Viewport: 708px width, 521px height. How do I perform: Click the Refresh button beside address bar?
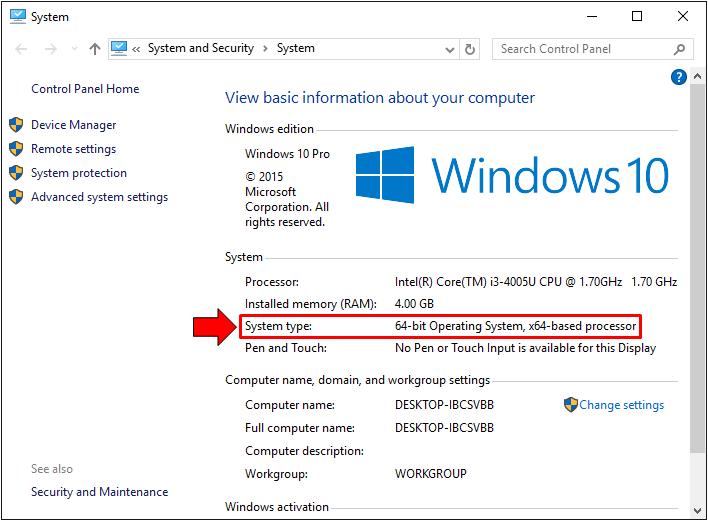472,49
